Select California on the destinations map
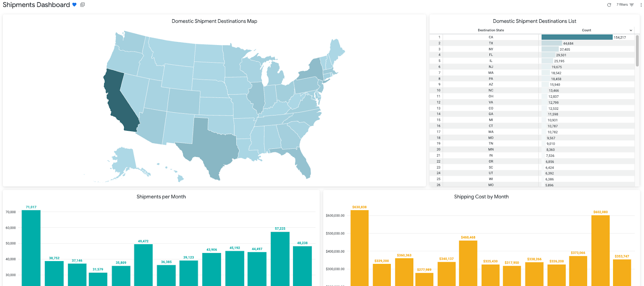Screen dimensions: 644x286 (117, 101)
